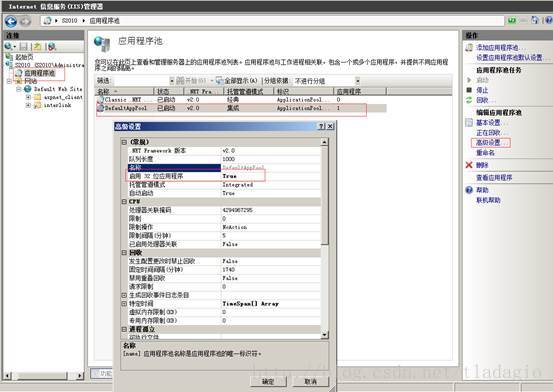Click the connect globe icon in the Connections toolbar

(8, 46)
